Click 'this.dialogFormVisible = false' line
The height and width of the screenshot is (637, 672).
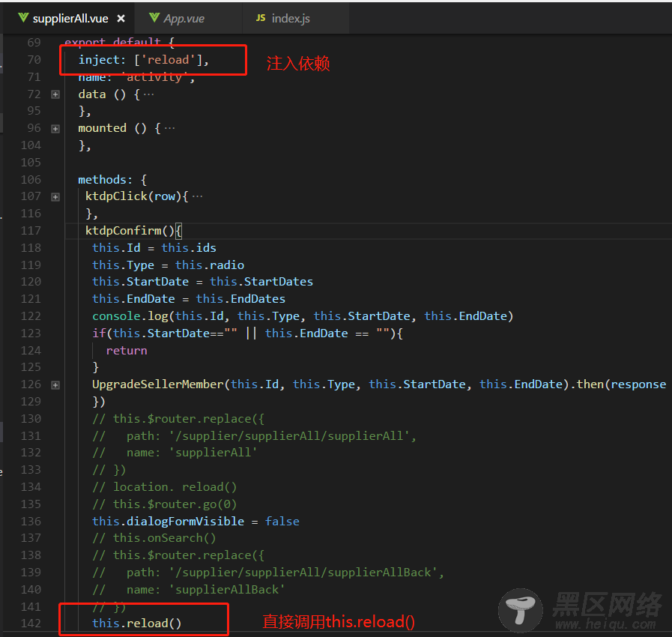pos(196,522)
